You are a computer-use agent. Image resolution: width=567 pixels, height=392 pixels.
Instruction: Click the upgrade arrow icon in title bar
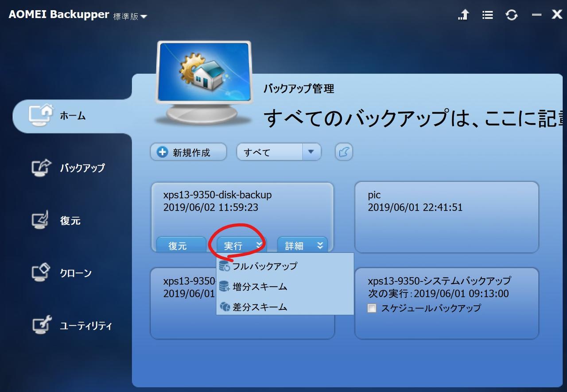point(463,15)
